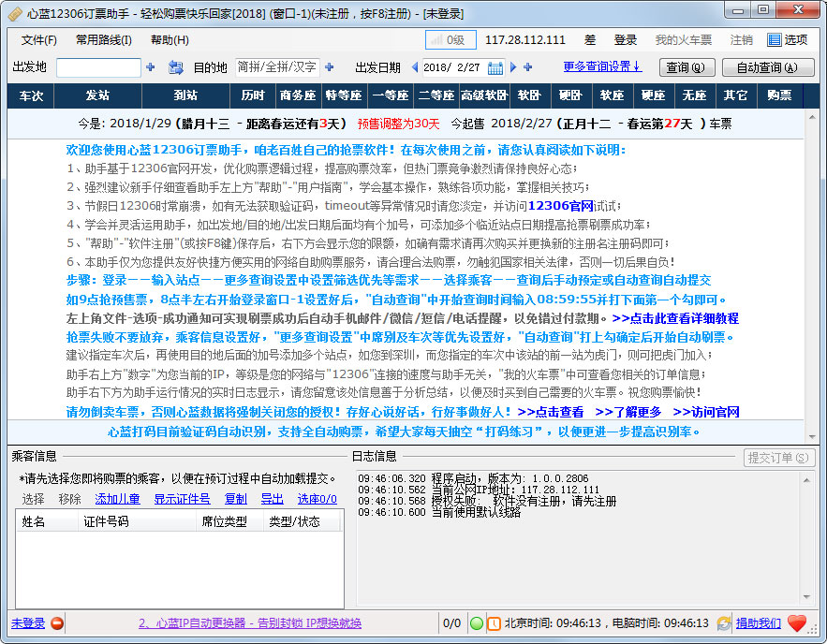Click the main panel scrollbar down arrow
The height and width of the screenshot is (644, 827).
(x=812, y=437)
